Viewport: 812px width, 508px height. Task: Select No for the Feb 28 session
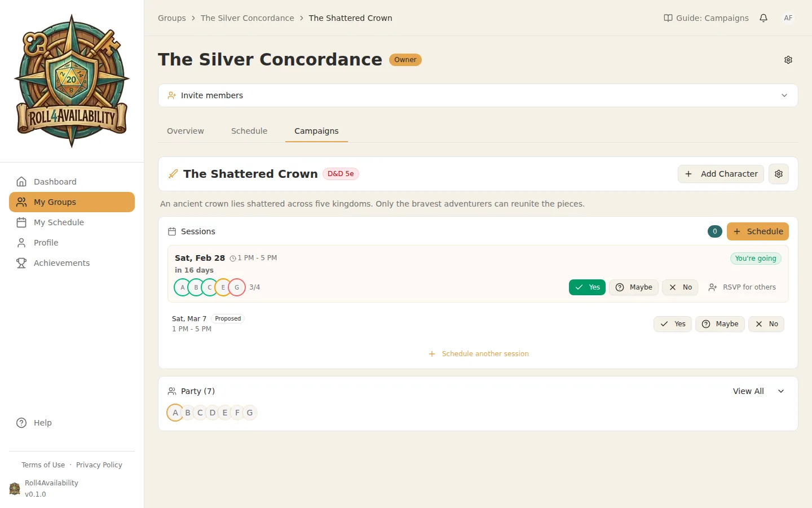pyautogui.click(x=680, y=287)
